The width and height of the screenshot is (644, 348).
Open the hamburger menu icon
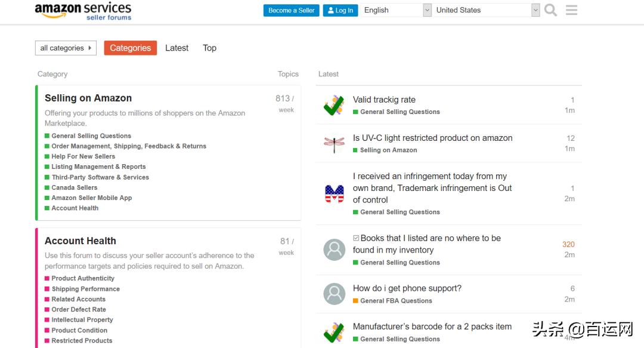click(571, 10)
